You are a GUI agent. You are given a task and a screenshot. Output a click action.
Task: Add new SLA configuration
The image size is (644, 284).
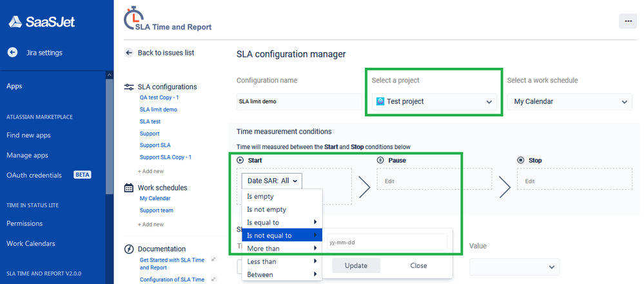[151, 171]
